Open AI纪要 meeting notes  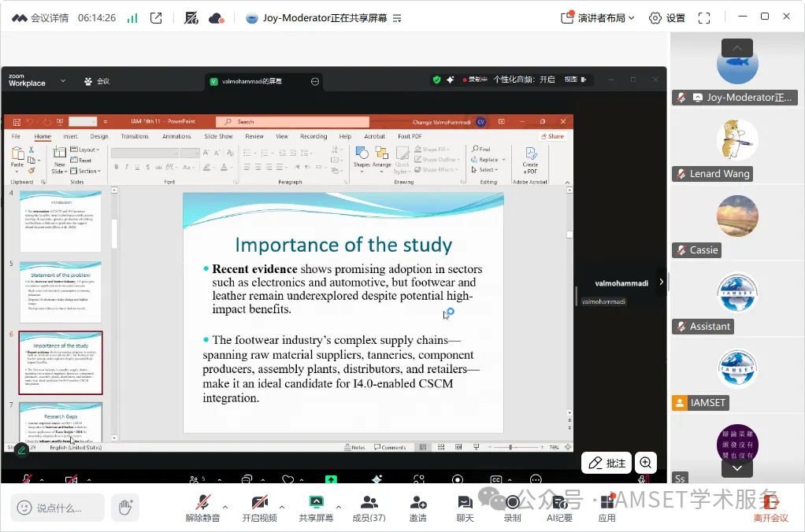point(559,508)
